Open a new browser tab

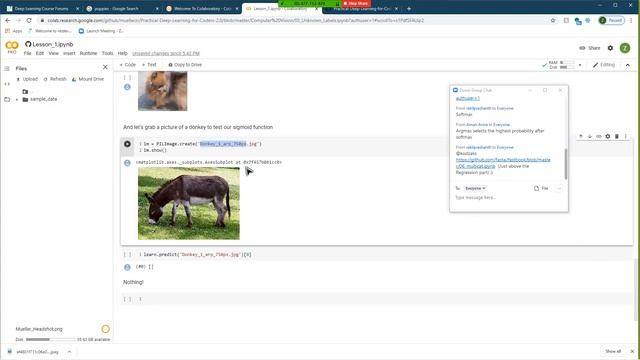(409, 9)
